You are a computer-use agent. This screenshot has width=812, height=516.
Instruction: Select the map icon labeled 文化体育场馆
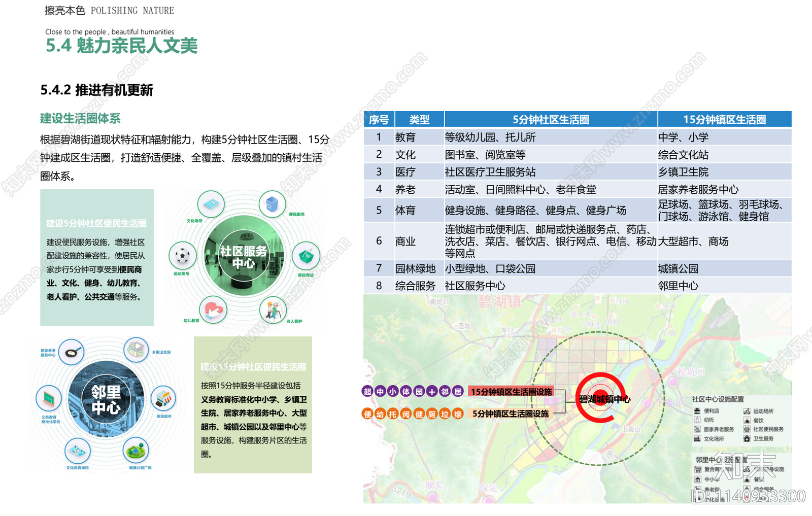pos(78,450)
